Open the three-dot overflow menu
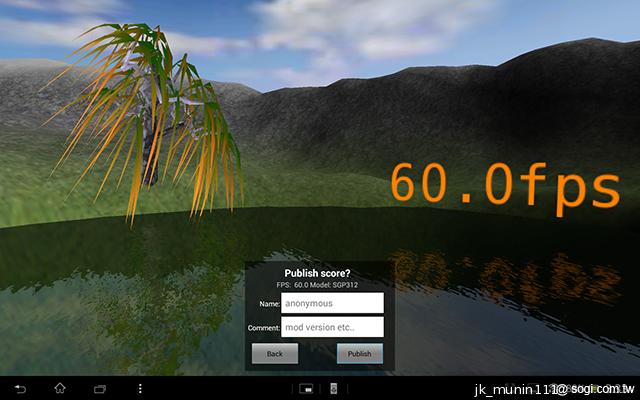Image resolution: width=640 pixels, height=400 pixels. (x=140, y=388)
